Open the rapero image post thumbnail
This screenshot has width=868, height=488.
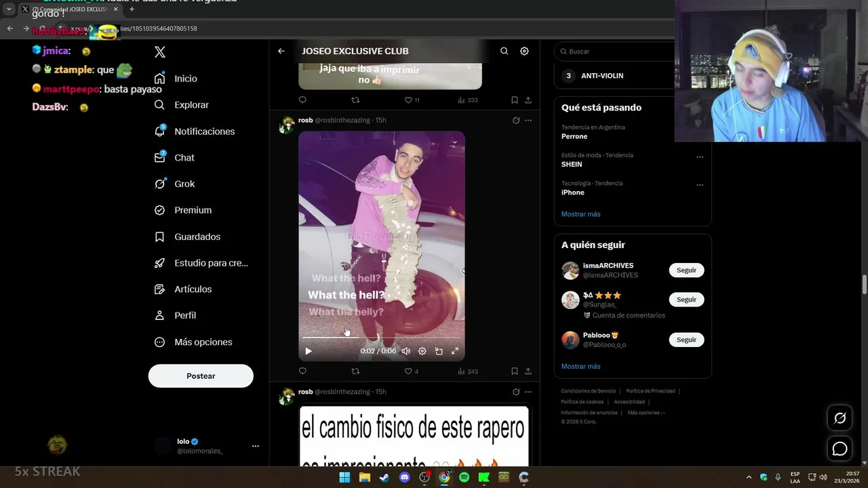[414, 436]
